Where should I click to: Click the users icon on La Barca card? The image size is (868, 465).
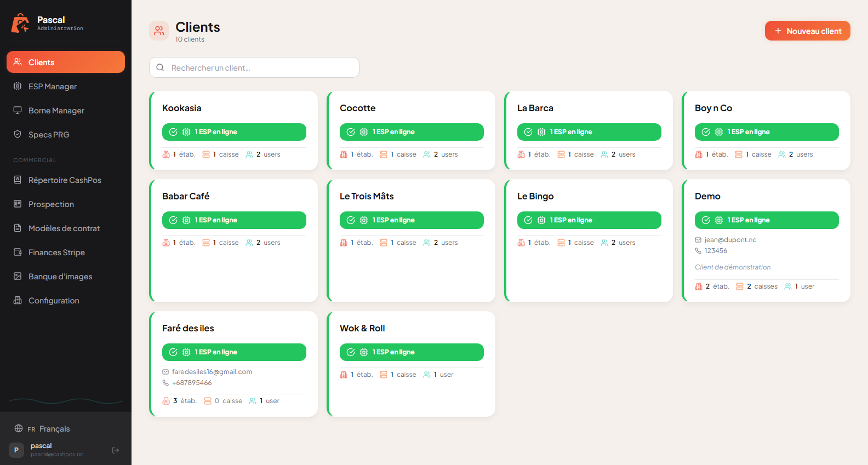coord(604,154)
